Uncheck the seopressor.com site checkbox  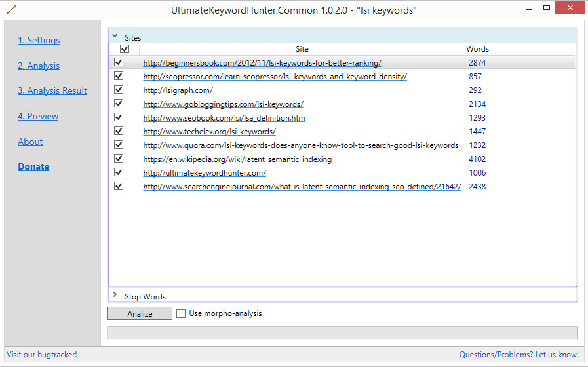coord(119,76)
